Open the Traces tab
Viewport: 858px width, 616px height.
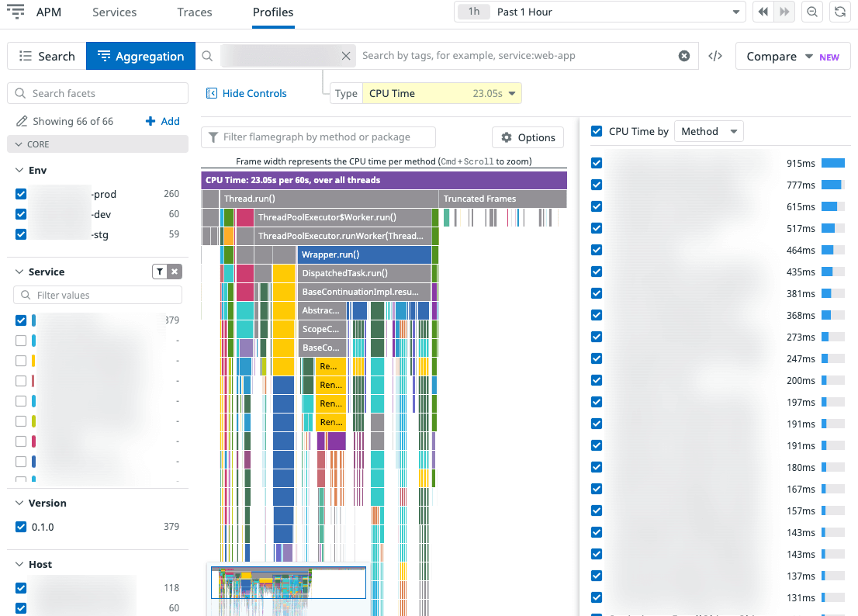[194, 12]
